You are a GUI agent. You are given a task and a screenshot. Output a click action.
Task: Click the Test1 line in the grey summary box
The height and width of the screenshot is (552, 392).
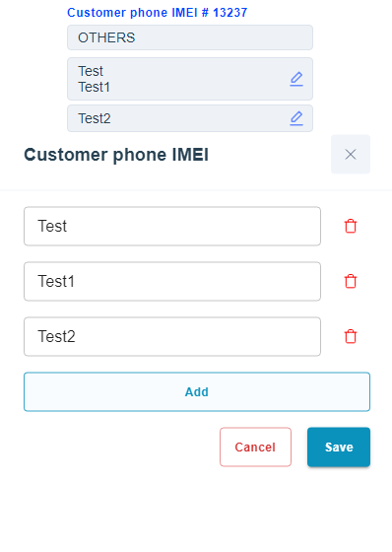click(x=94, y=87)
